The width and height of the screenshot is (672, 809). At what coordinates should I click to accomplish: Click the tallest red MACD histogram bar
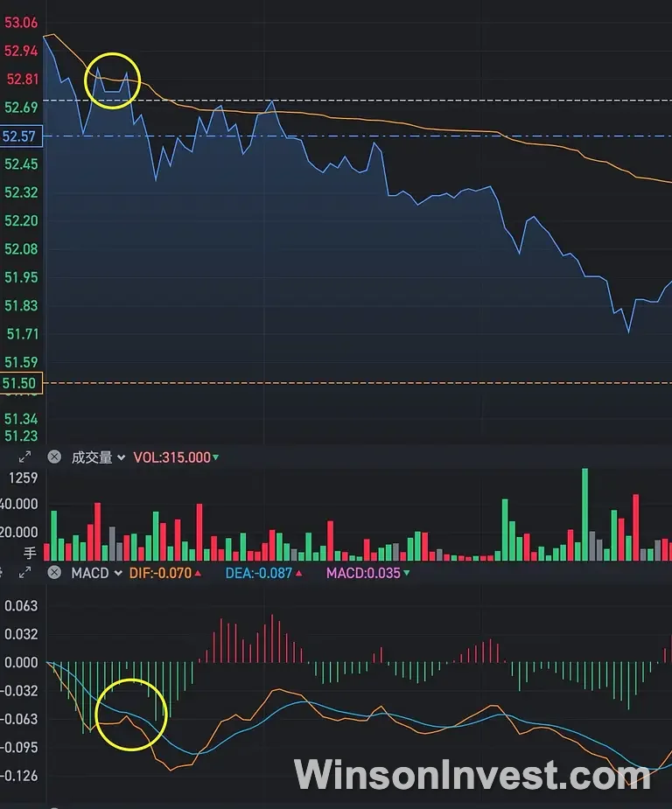coord(273,638)
